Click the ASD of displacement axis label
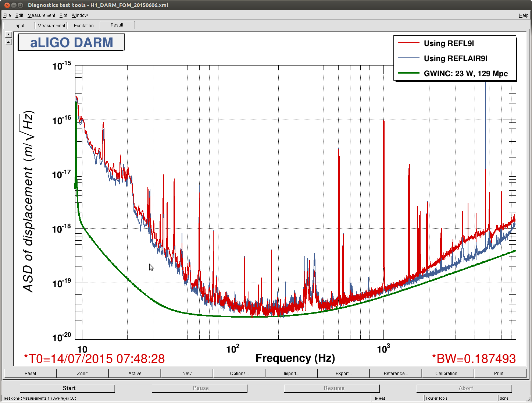Viewport: 532px width, 403px height. (28, 202)
